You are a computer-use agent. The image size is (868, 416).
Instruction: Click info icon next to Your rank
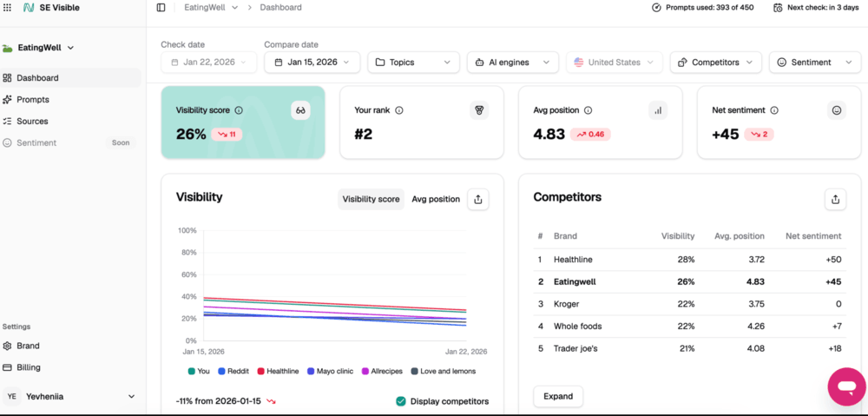coord(399,110)
